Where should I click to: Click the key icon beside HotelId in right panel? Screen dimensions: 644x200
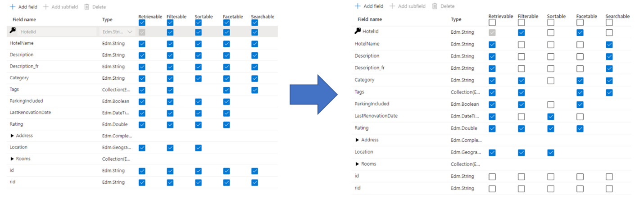click(x=358, y=31)
